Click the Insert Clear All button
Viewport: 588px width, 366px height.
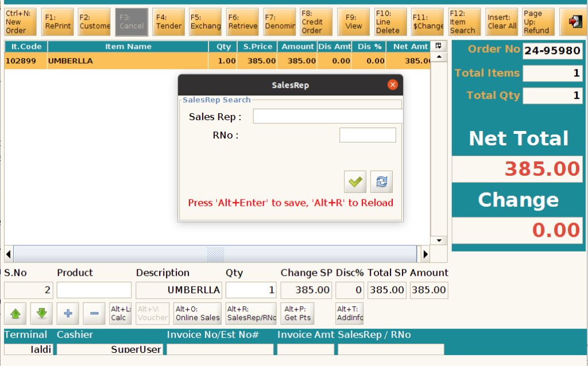(x=501, y=22)
